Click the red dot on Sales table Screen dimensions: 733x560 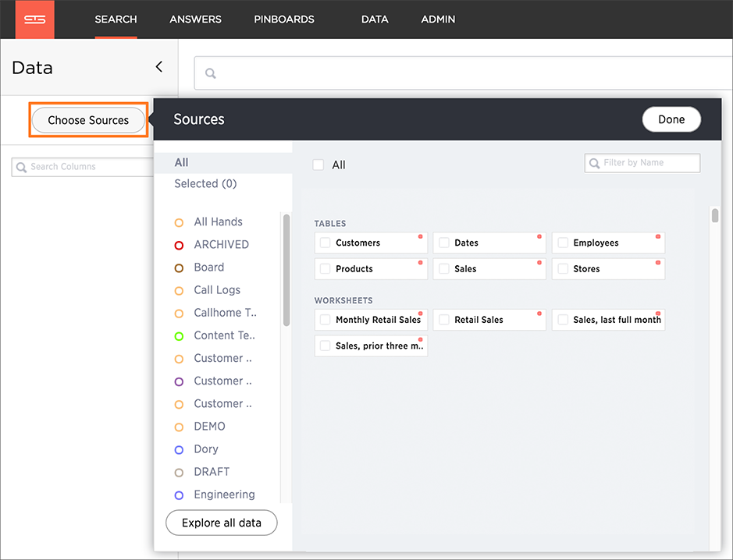coord(539,263)
